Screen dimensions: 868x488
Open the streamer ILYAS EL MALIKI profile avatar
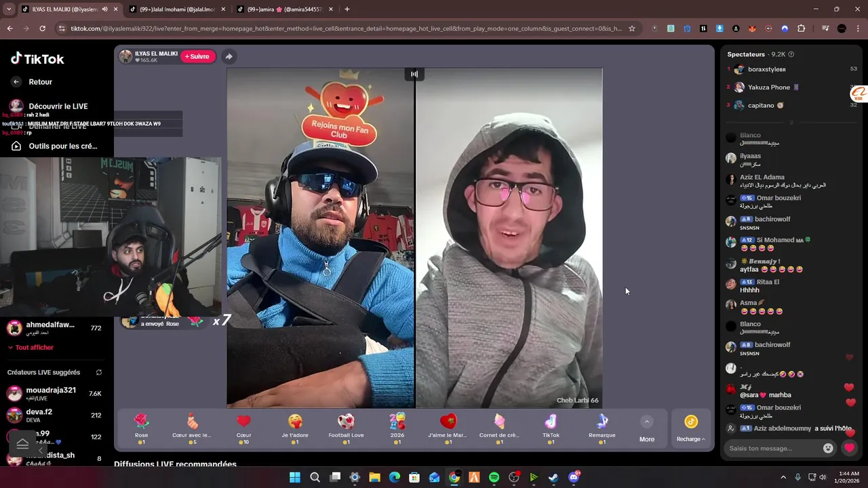point(125,57)
